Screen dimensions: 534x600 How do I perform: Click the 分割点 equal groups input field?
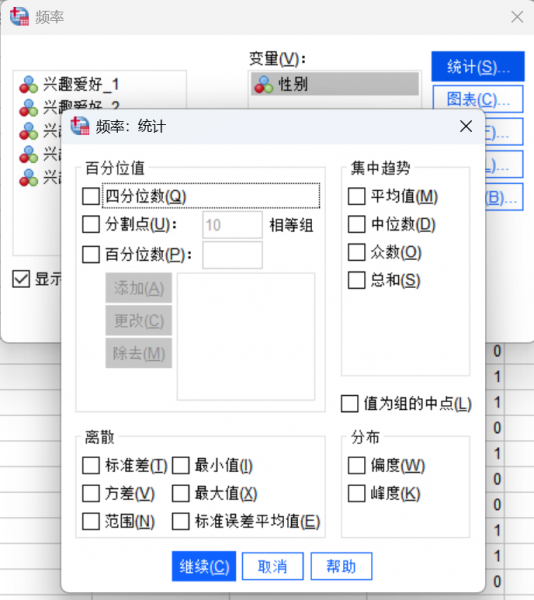pyautogui.click(x=233, y=225)
